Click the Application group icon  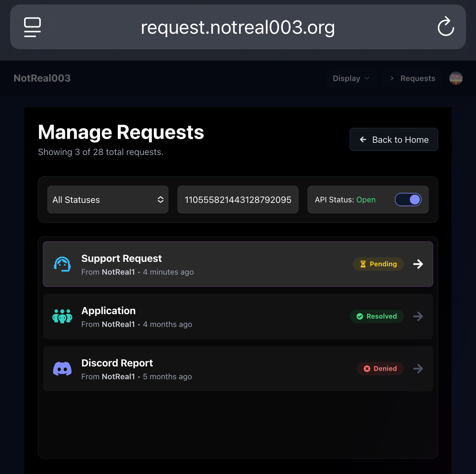(x=62, y=316)
